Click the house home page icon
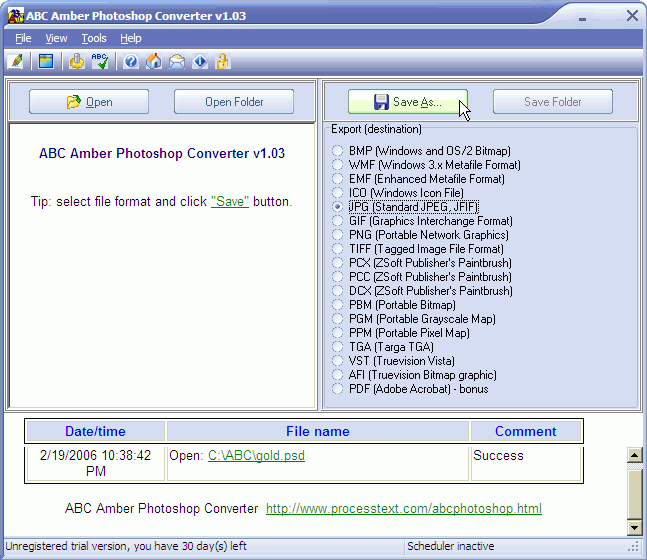 154,62
